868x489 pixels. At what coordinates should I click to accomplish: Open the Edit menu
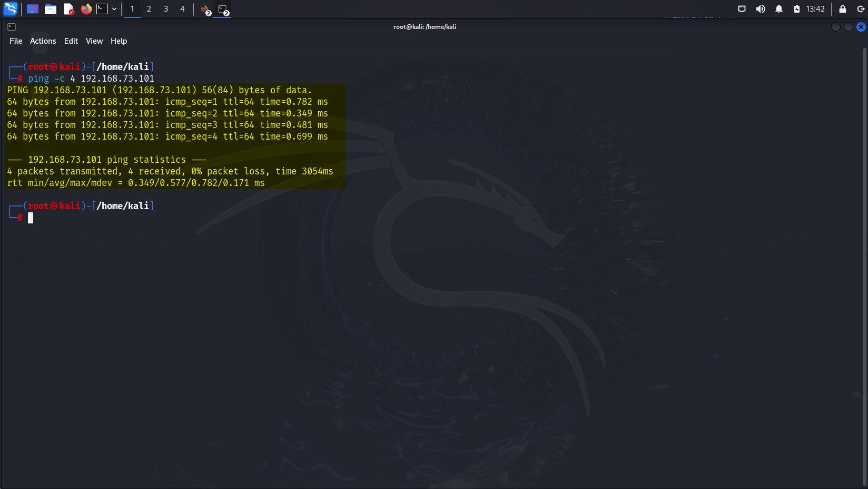click(71, 41)
